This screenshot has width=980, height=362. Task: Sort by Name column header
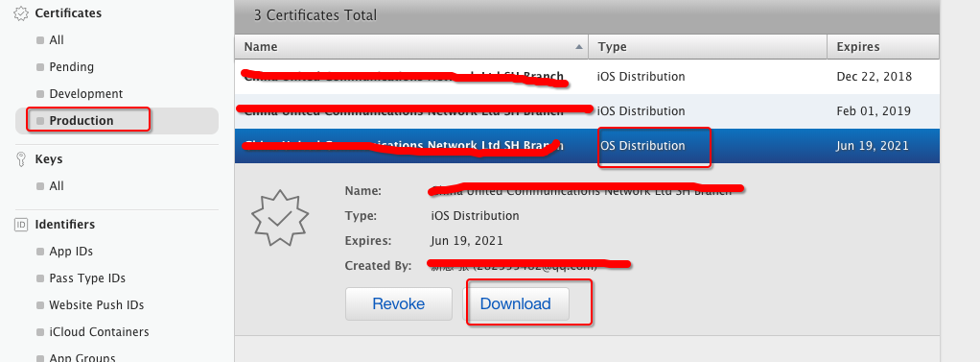click(411, 47)
